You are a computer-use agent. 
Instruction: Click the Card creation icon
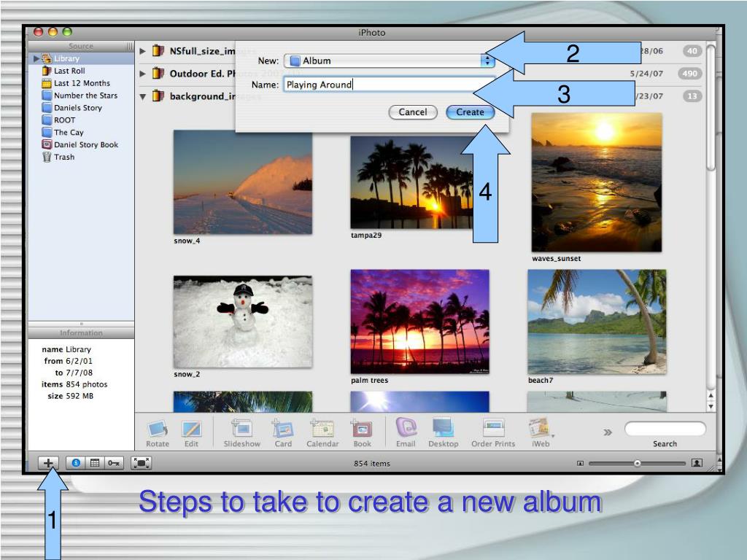283,429
